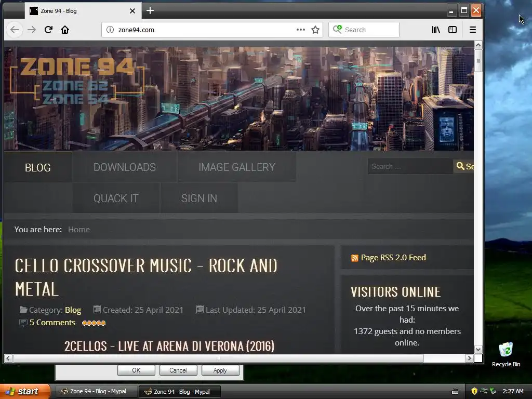Screen dimensions: 532x399
Task: Open the QUACK IT menu item
Action: (x=116, y=198)
